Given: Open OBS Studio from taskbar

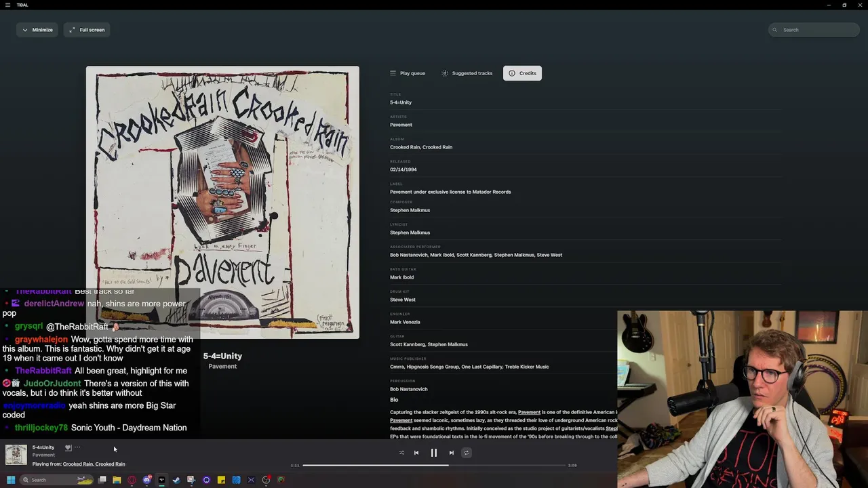Looking at the screenshot, I should click(x=266, y=480).
